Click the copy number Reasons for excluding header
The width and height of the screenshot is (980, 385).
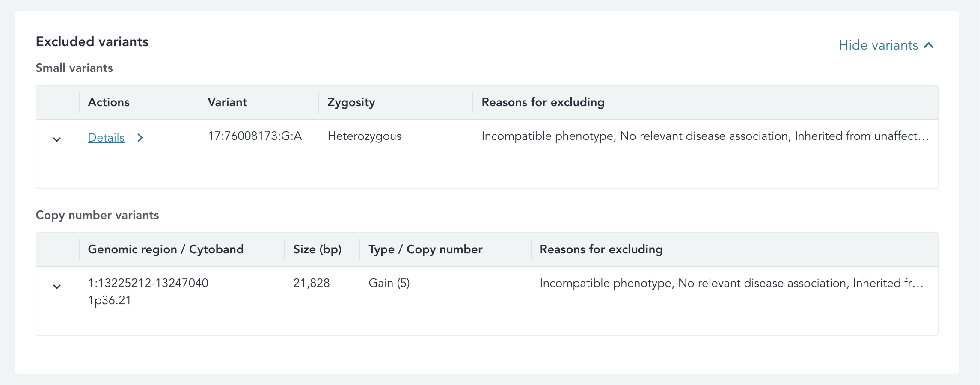(x=601, y=249)
